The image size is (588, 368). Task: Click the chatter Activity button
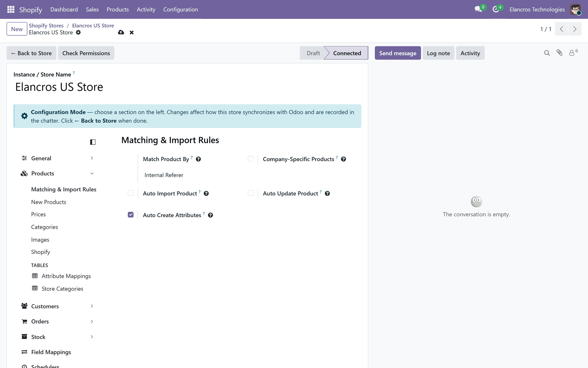tap(470, 53)
